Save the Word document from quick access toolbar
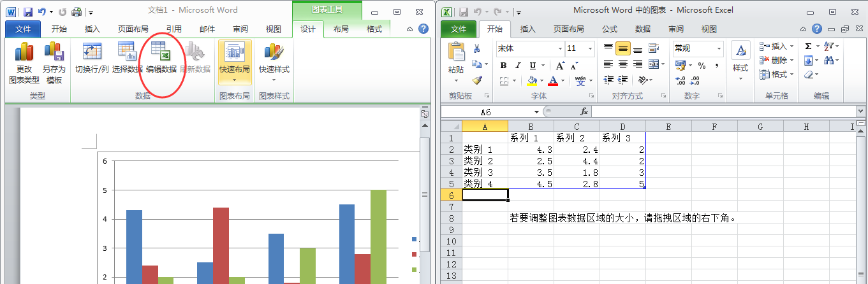Viewport: 868px width, 284px height. pyautogui.click(x=27, y=11)
